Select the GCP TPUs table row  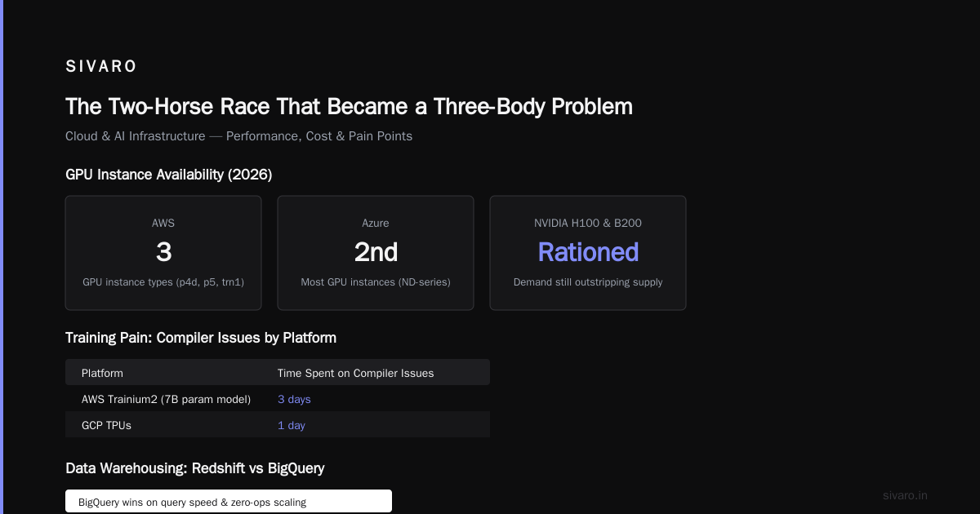[x=278, y=425]
